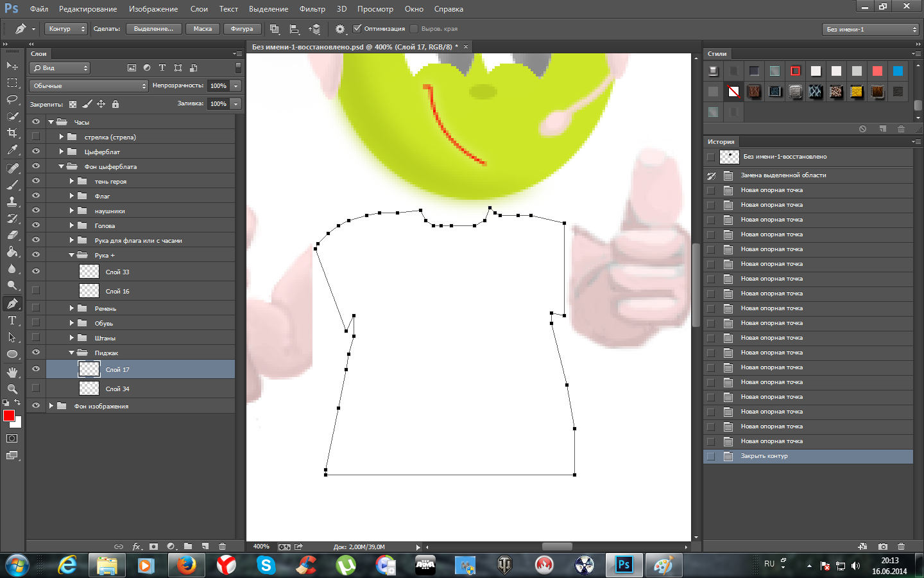Select the Dodge tool
Viewport: 924px width, 578px height.
point(12,285)
